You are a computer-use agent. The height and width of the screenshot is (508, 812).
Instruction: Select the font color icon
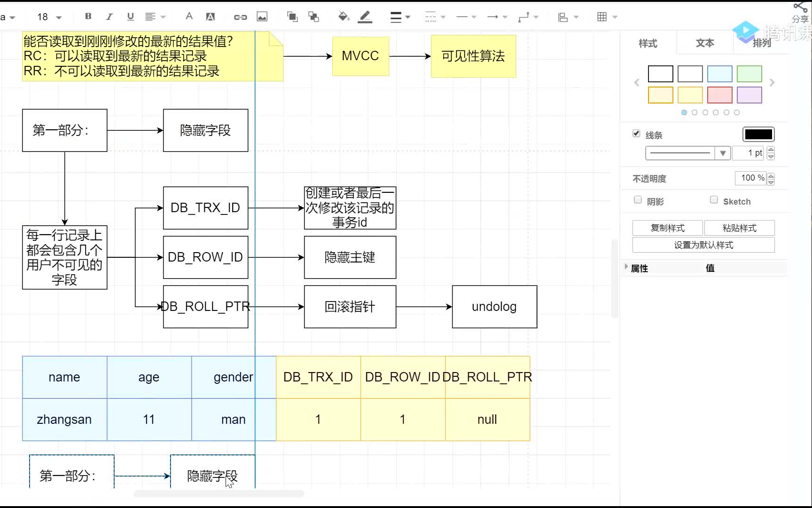[189, 17]
